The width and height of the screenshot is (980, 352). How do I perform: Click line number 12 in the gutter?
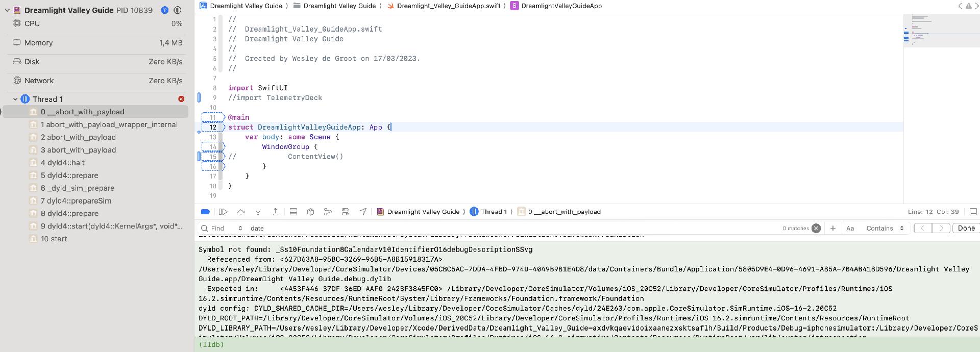[x=213, y=127]
